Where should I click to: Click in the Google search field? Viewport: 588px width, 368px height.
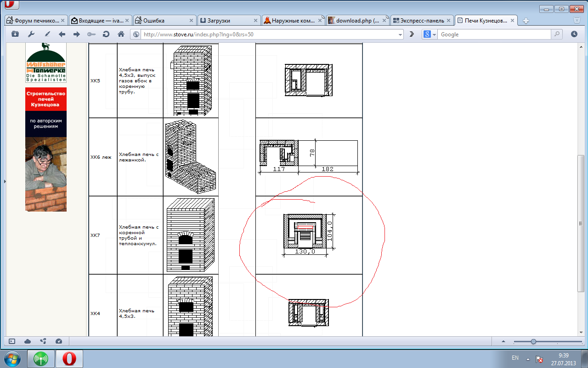tap(494, 34)
